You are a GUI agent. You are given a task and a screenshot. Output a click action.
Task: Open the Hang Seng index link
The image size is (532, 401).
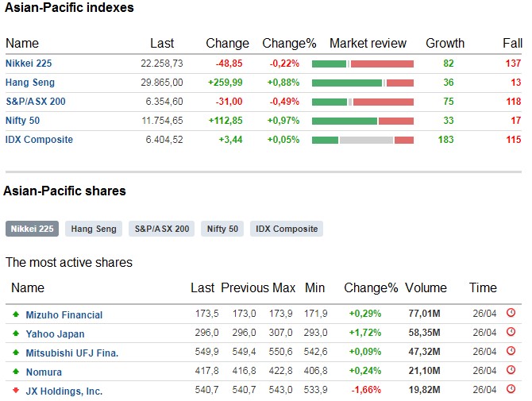click(29, 82)
